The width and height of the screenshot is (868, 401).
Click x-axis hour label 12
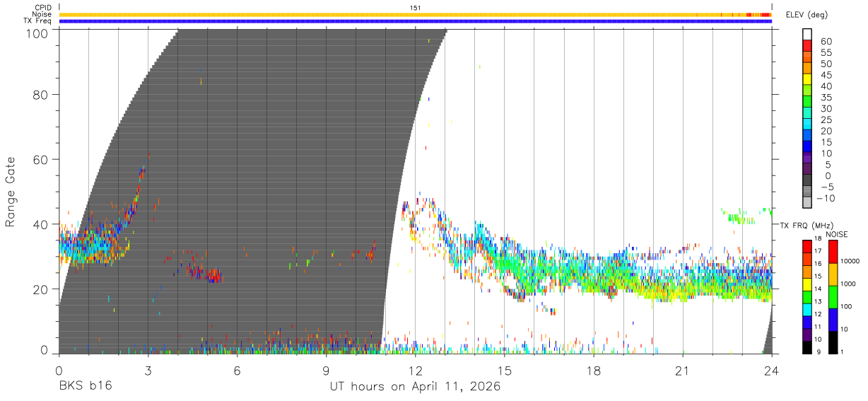point(415,370)
